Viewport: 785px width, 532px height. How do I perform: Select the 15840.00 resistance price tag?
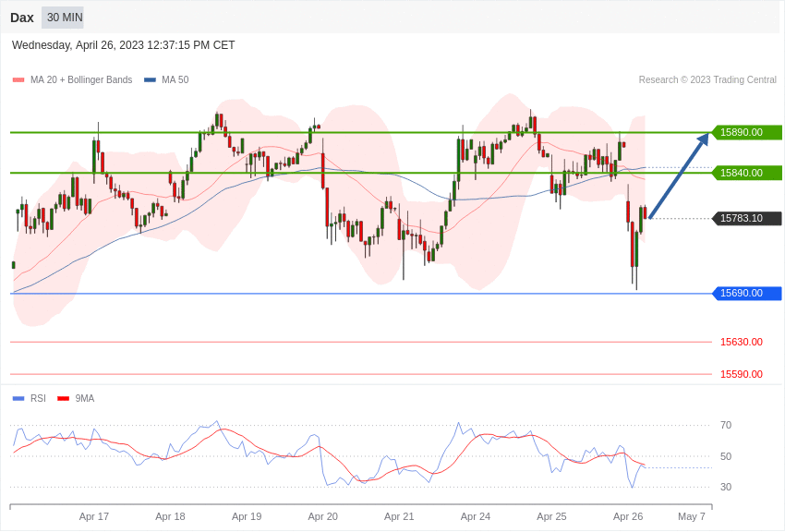coord(747,173)
